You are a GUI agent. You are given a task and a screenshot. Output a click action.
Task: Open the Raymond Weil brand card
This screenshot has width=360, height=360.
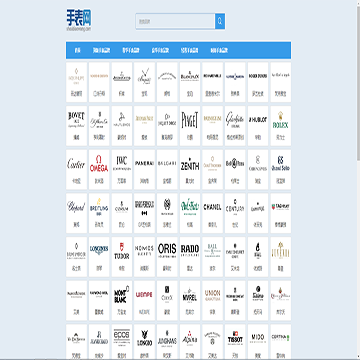pyautogui.click(x=99, y=300)
